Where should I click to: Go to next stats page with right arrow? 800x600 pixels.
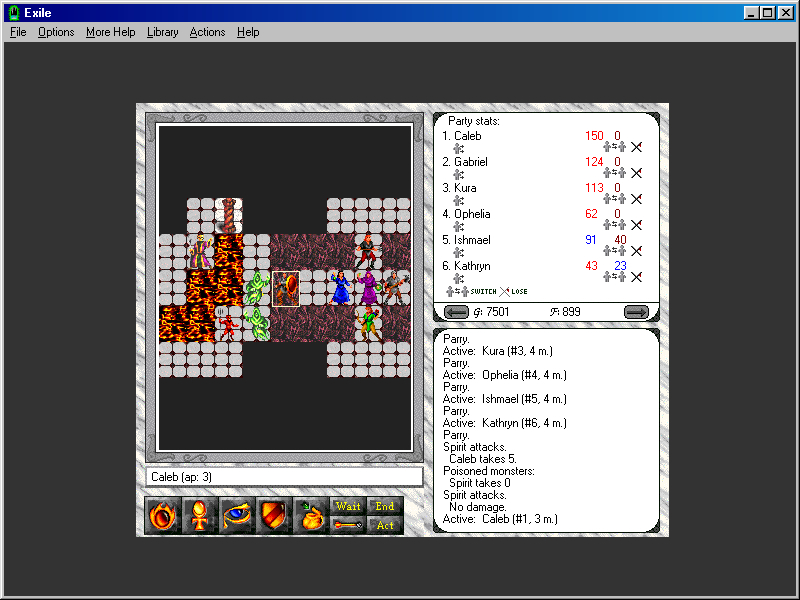coord(636,312)
